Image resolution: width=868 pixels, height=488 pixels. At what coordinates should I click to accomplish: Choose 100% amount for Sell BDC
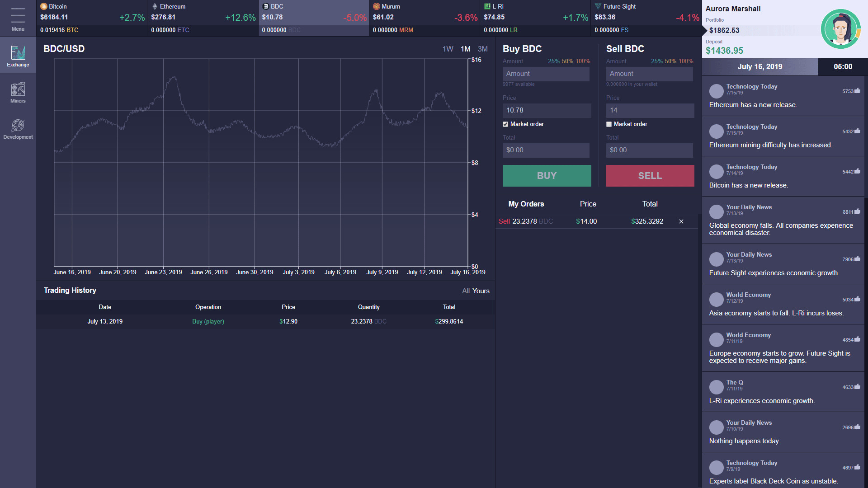coord(686,61)
